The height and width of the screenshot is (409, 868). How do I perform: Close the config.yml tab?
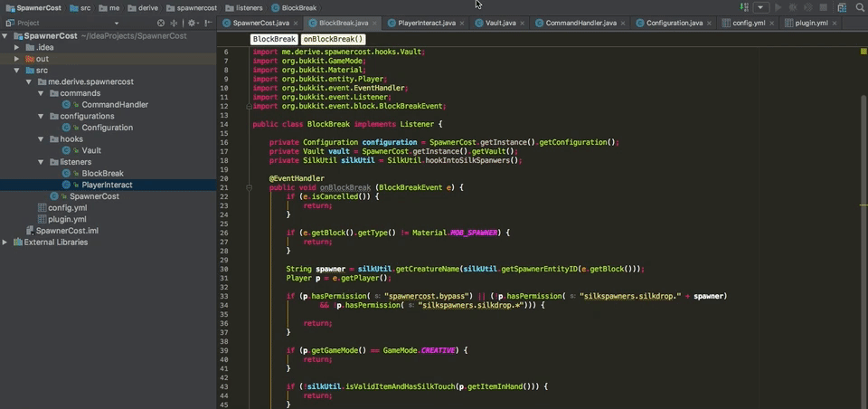coord(770,24)
